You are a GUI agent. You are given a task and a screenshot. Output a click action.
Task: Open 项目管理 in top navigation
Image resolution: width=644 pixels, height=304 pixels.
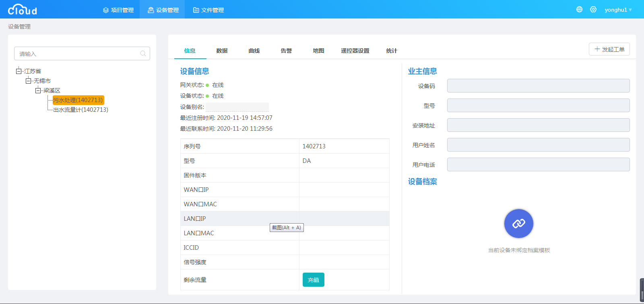pos(118,10)
